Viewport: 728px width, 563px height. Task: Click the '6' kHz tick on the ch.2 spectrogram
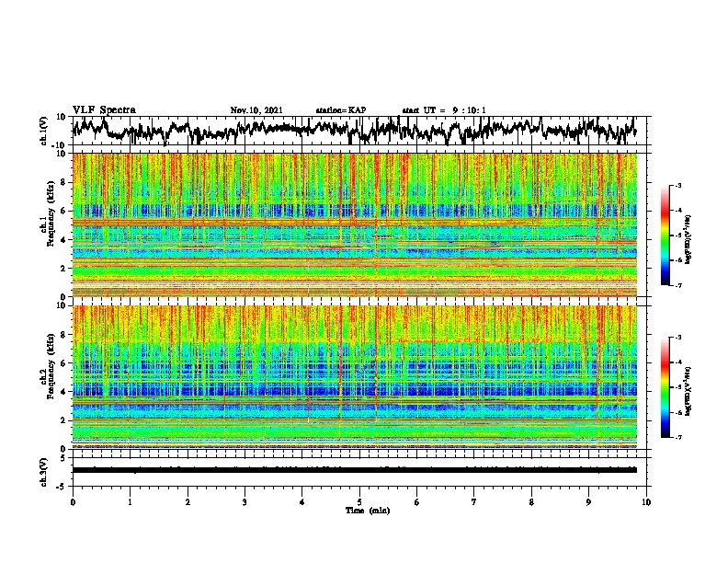pos(64,363)
